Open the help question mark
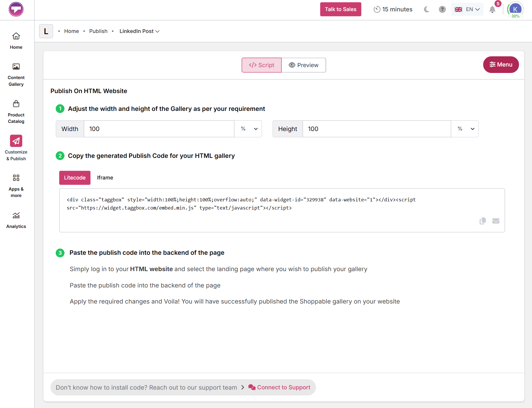The width and height of the screenshot is (532, 408). click(442, 9)
